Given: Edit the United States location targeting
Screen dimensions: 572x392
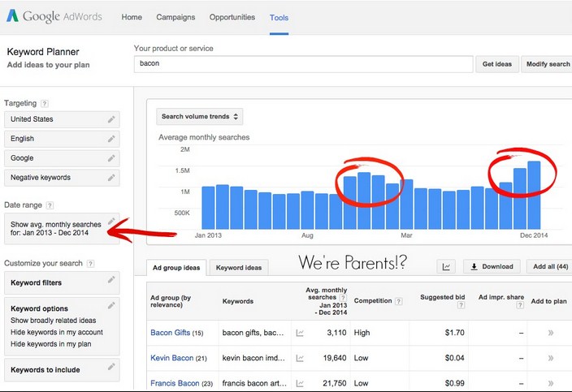Looking at the screenshot, I should tap(111, 119).
